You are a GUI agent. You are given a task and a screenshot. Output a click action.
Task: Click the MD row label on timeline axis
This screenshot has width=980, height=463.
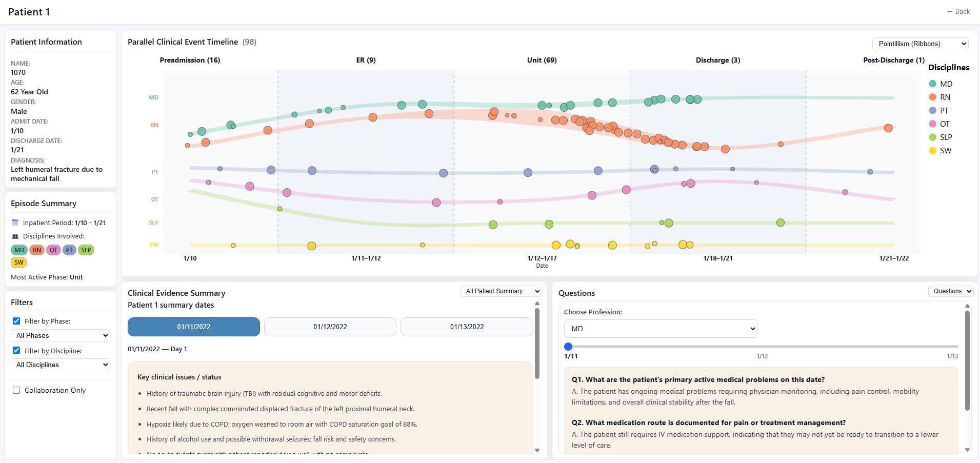(154, 97)
